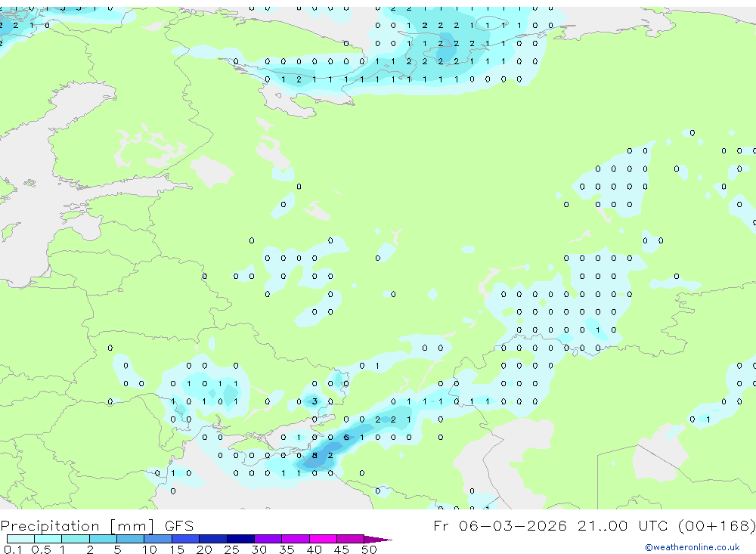756x554 pixels.
Task: Click the '40' legend scale label
Action: [x=314, y=549]
